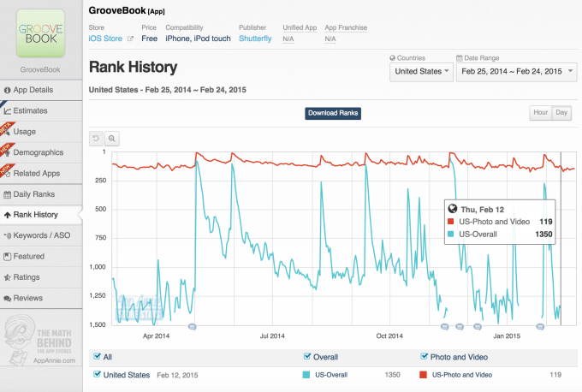Click the event marker under the tooltip's left edge
This screenshot has width=582, height=392.
(x=445, y=327)
